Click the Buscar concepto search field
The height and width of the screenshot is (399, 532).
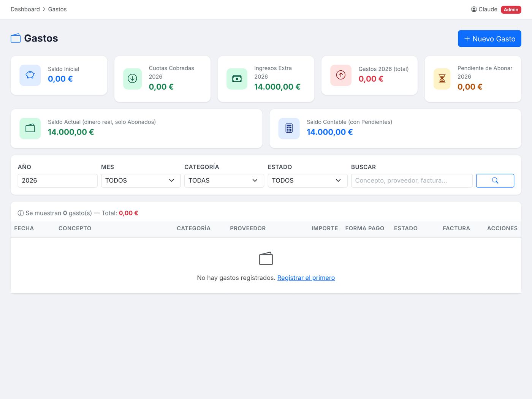click(412, 180)
